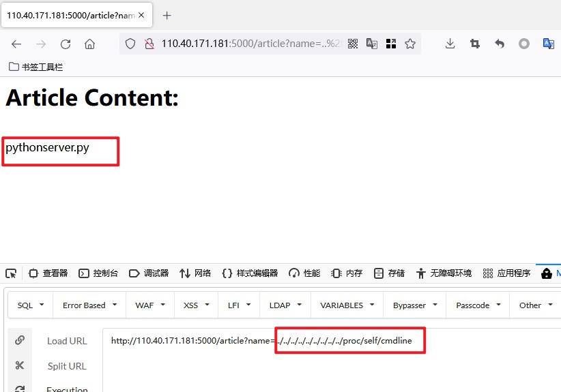Open the 存储 storage tab
Viewport: 561px width, 392px height.
pyautogui.click(x=389, y=273)
